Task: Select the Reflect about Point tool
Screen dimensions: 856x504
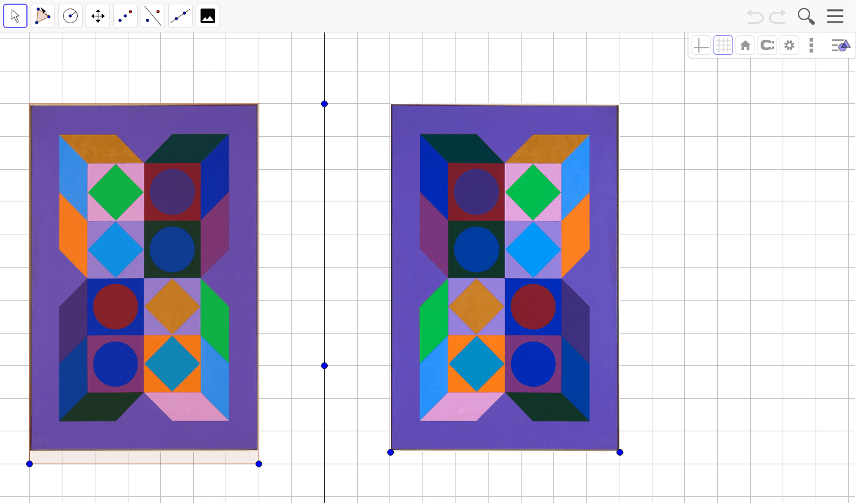Action: tap(125, 16)
